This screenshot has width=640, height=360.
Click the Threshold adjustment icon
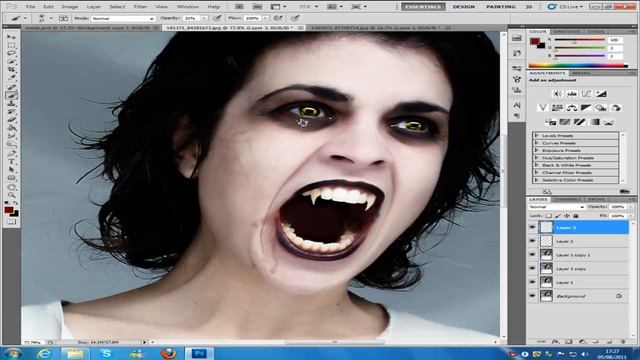pyautogui.click(x=580, y=122)
